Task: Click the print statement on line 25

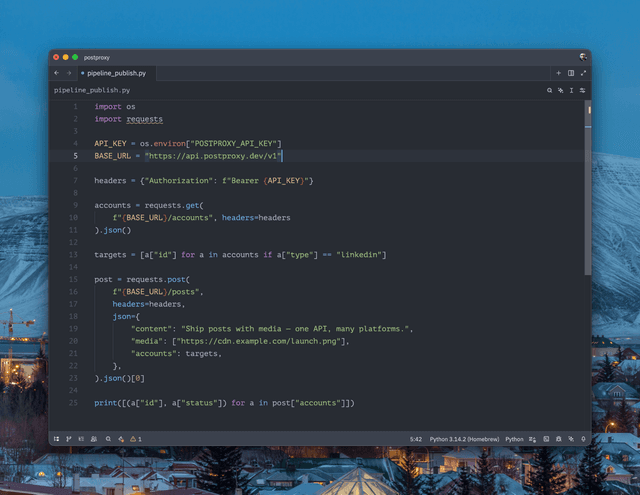Action: tap(224, 403)
